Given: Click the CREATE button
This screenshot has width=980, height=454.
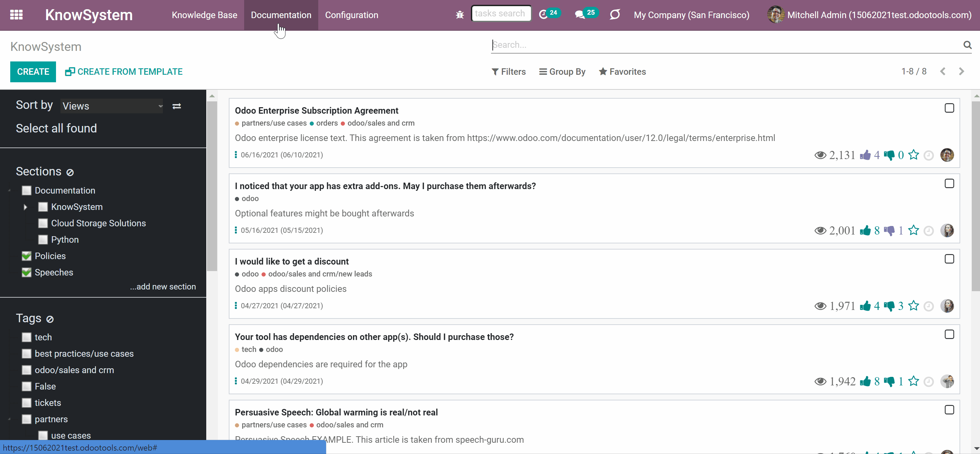Looking at the screenshot, I should (33, 71).
